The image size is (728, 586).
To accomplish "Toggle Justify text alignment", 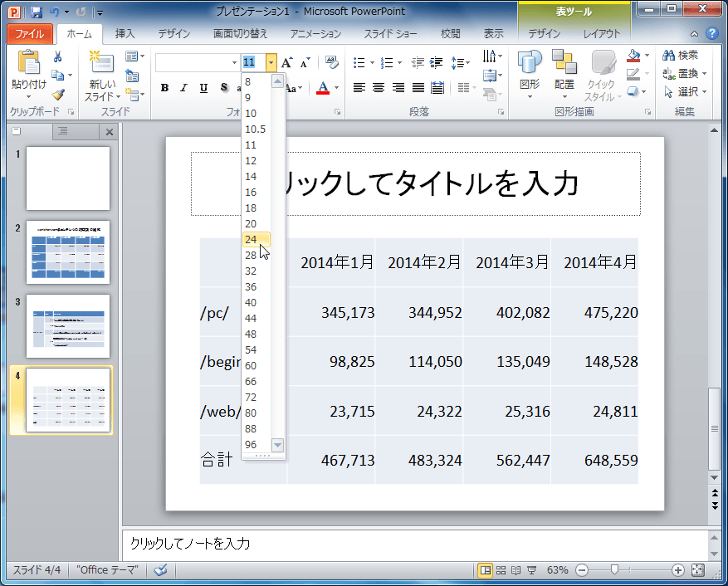I will pos(418,88).
